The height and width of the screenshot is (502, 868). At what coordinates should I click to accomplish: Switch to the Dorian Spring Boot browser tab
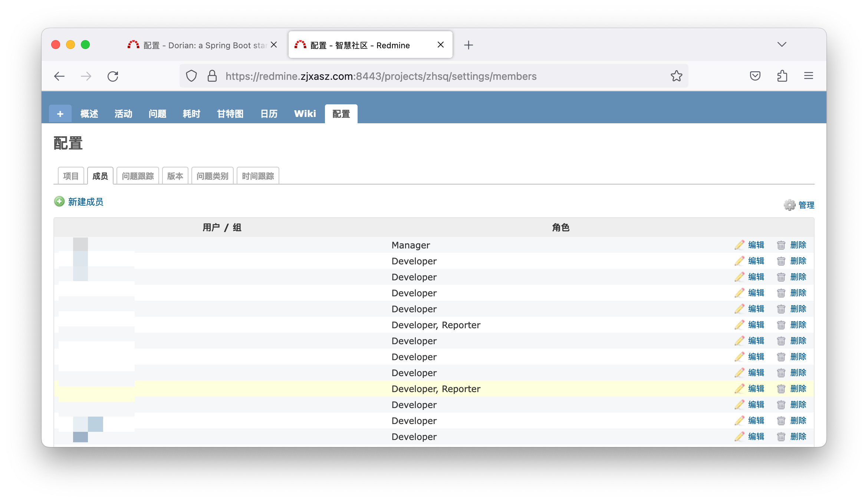click(x=200, y=45)
